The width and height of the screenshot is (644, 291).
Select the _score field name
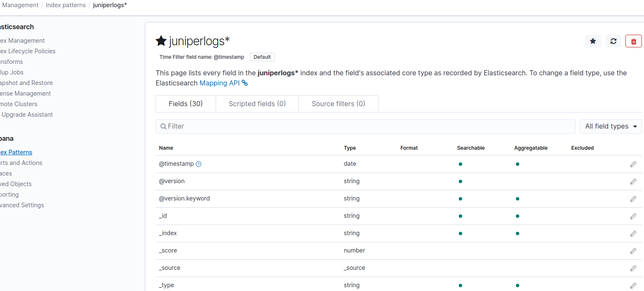[168, 250]
